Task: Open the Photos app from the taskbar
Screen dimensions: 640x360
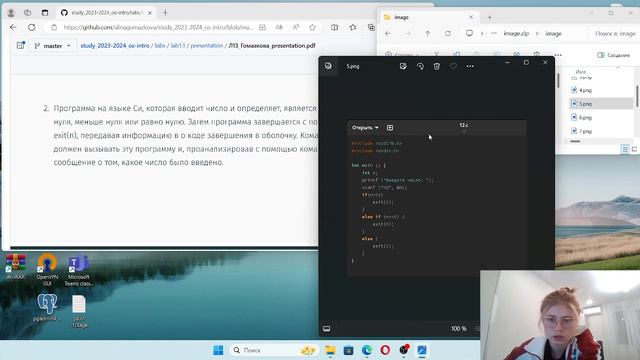Action: [422, 350]
